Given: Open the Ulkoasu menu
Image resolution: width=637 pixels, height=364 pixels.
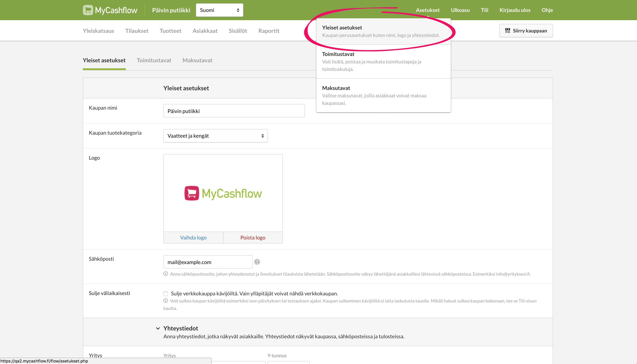Looking at the screenshot, I should click(x=460, y=10).
